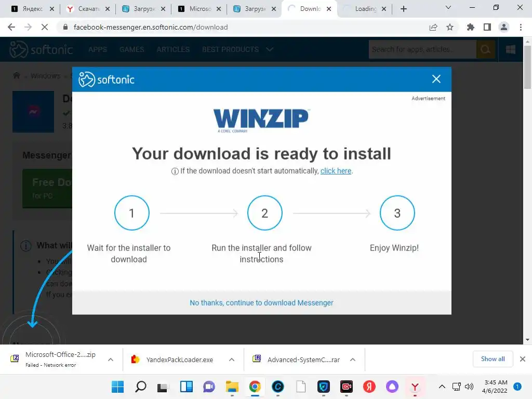Click the 'click here' download link
This screenshot has width=532, height=399.
336,171
